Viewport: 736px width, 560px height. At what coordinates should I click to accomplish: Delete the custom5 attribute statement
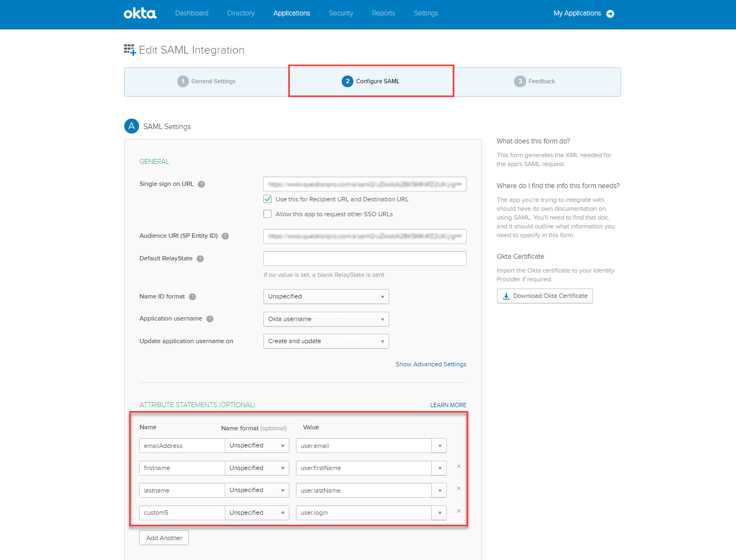tap(459, 511)
